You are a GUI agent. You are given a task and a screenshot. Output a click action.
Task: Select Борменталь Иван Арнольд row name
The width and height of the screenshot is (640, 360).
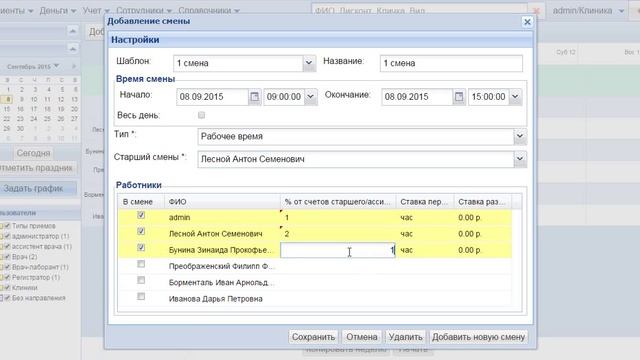(x=221, y=282)
